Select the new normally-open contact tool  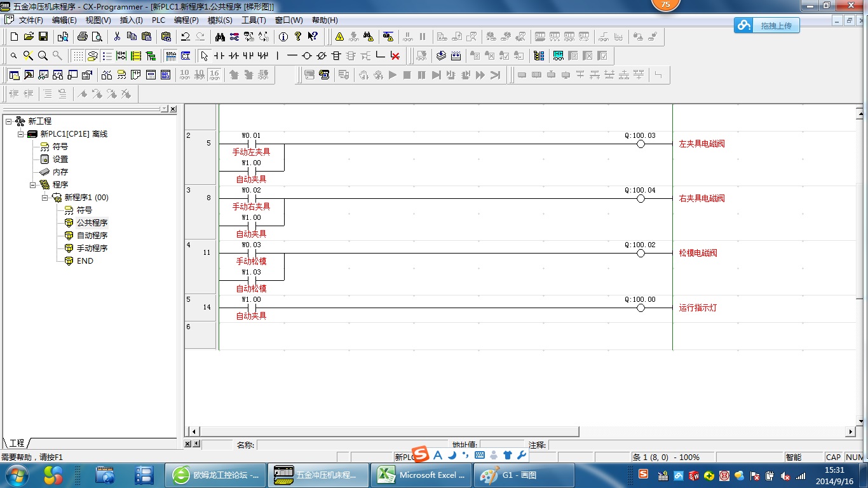[x=219, y=56]
